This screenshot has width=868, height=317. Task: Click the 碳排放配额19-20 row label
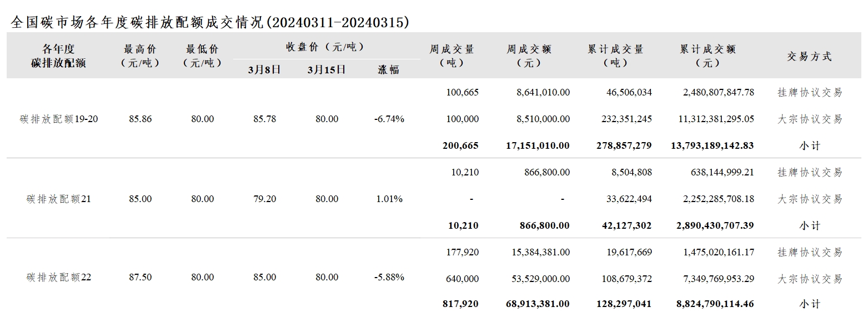59,119
